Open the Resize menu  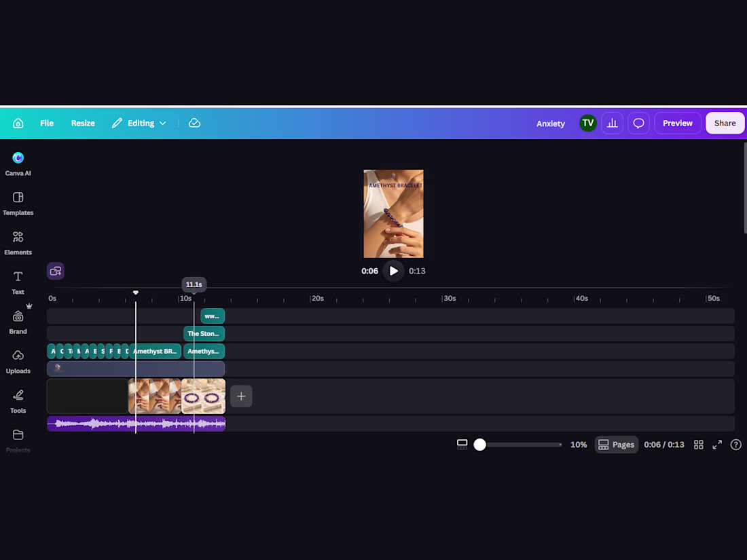click(83, 124)
